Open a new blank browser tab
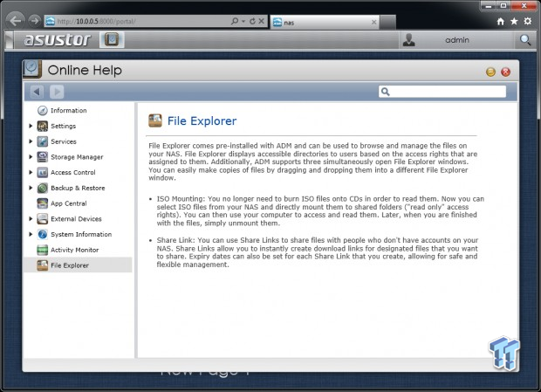 [x=387, y=23]
